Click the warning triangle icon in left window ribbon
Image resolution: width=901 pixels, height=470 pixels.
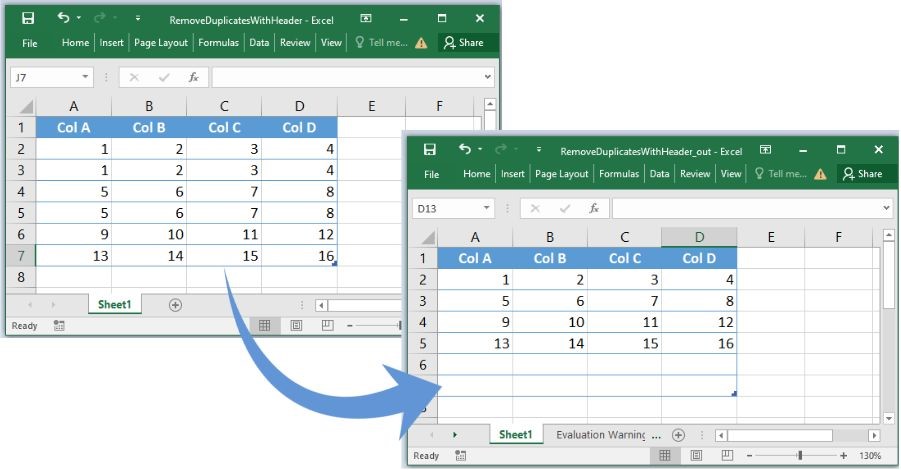tap(421, 43)
